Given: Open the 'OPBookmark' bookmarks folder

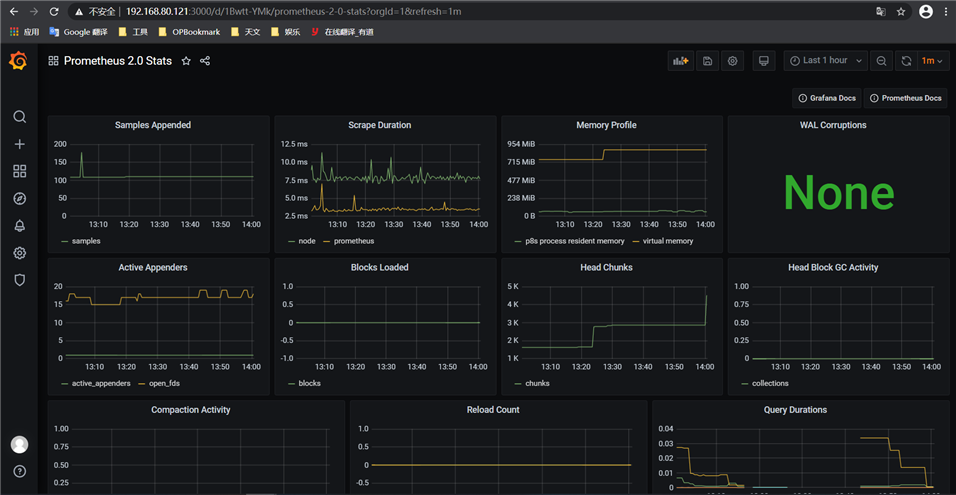Looking at the screenshot, I should click(190, 32).
